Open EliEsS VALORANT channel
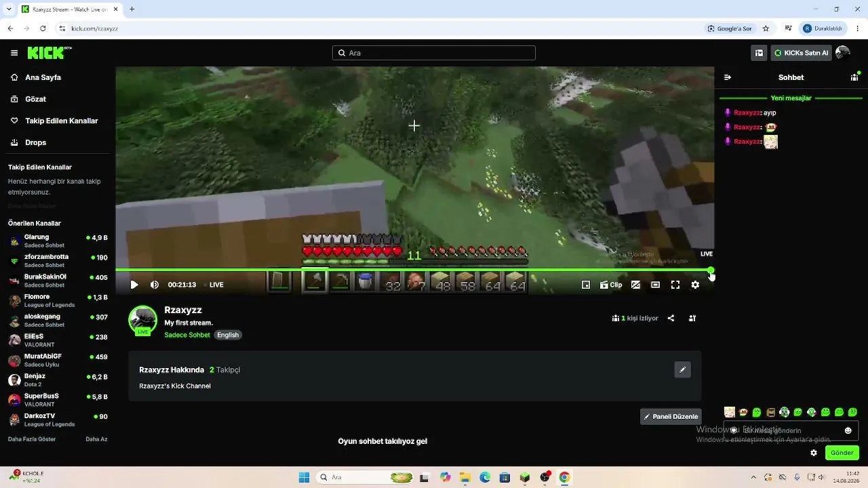868x488 pixels. (58, 340)
